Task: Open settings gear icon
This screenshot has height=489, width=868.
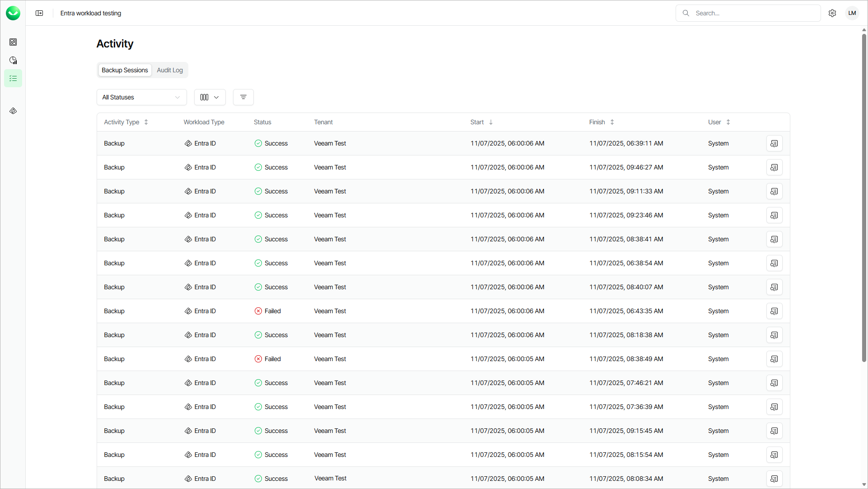Action: tap(832, 13)
